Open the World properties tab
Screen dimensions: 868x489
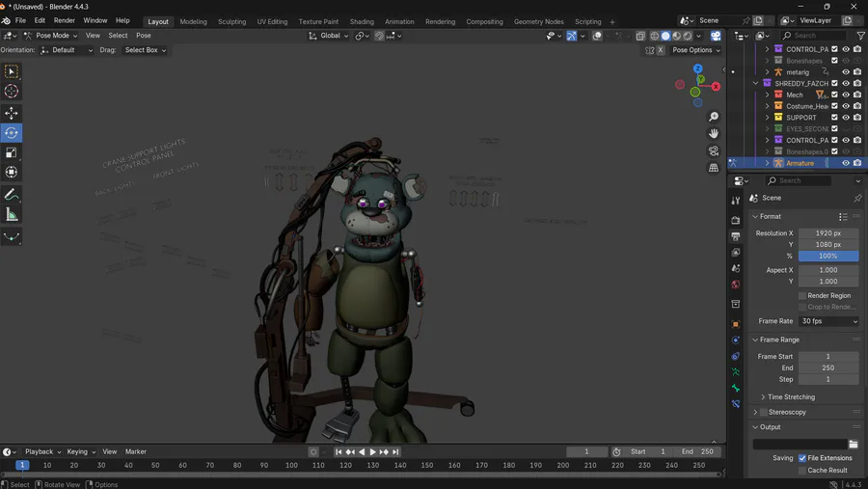point(736,285)
